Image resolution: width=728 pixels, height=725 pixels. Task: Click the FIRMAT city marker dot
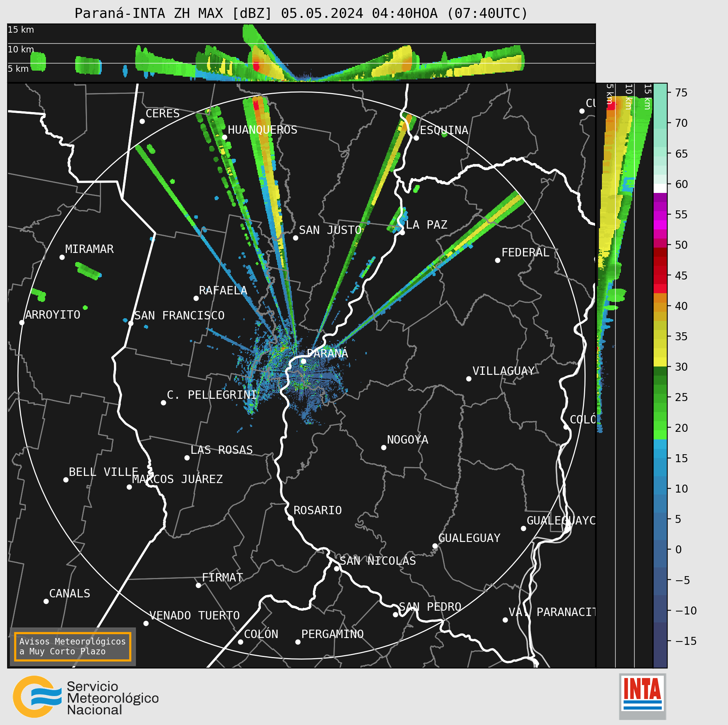click(x=198, y=585)
